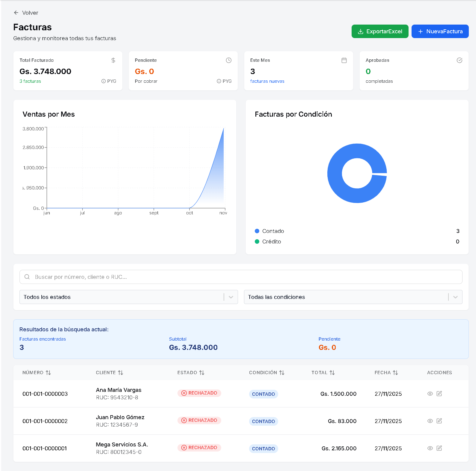476x471 pixels.
Task: Expand the 'Todas las condiciones' filter
Action: (x=353, y=297)
